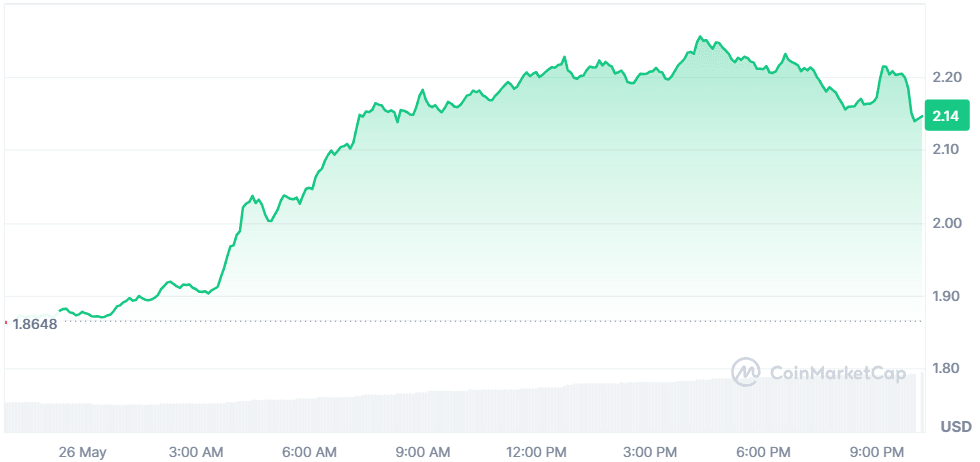Viewport: 980px width, 462px height.
Task: Click the green 2.14 current price badge
Action: pos(945,117)
